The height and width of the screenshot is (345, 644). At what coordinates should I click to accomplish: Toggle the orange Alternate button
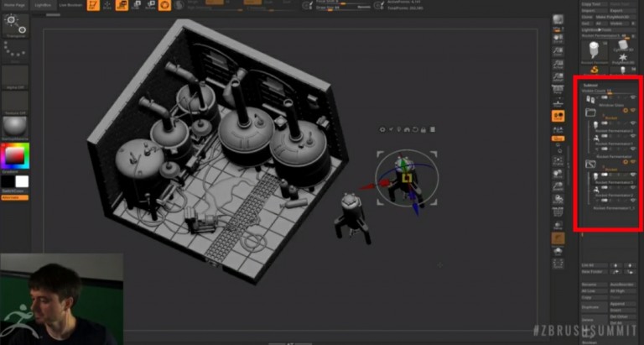coord(14,198)
